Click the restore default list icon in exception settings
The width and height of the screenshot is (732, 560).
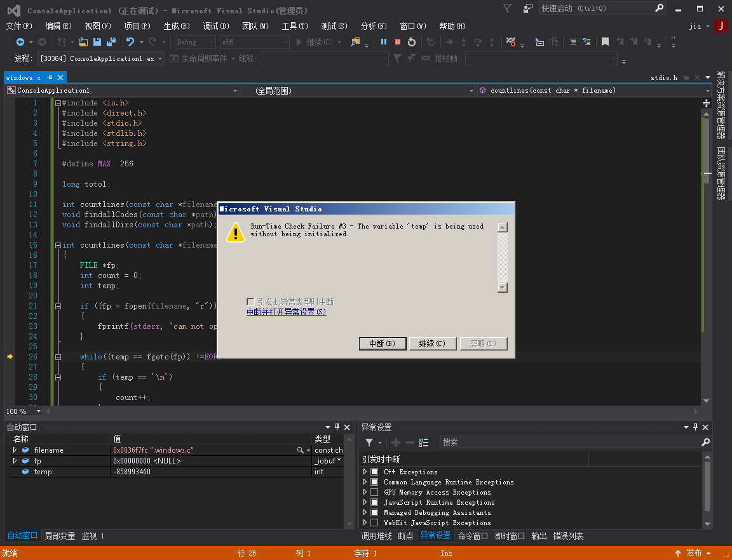424,443
